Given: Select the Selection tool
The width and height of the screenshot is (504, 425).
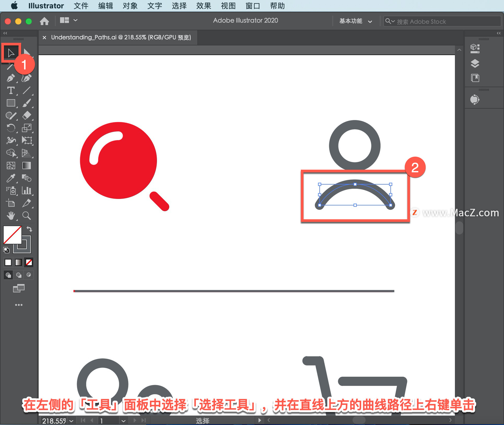Looking at the screenshot, I should [x=11, y=53].
